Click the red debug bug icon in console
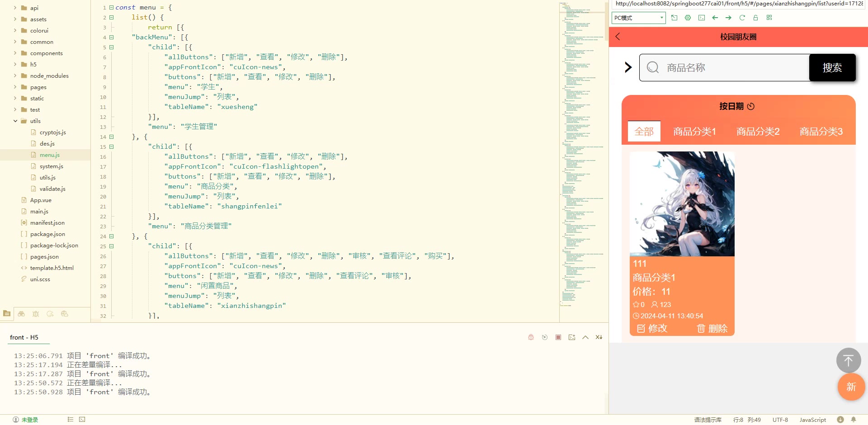868x425 pixels. click(531, 337)
